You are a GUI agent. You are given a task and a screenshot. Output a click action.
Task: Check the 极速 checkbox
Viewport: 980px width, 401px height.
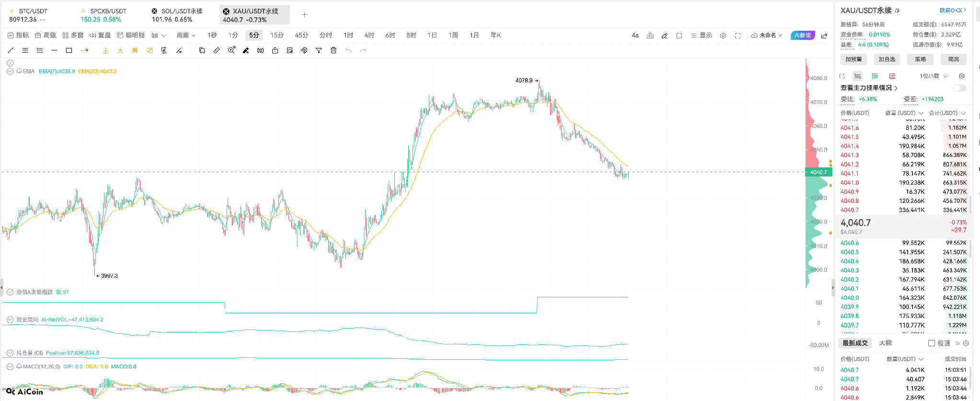[x=932, y=343]
